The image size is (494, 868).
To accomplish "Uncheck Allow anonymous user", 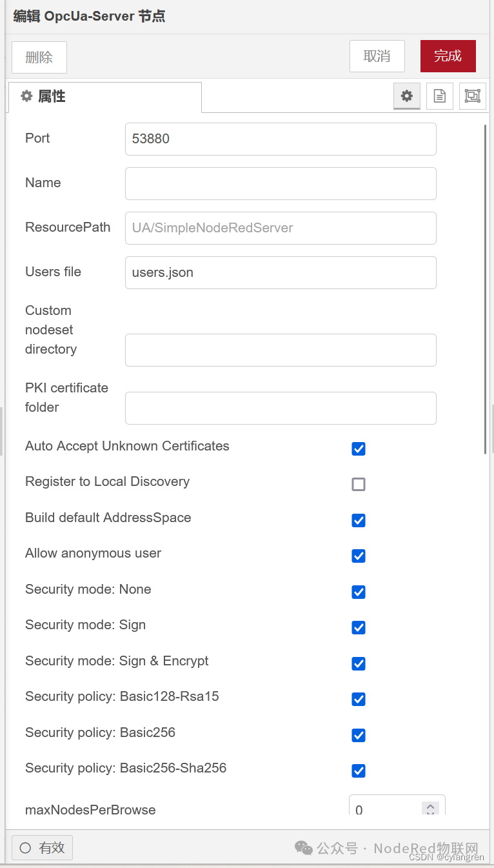I will click(x=359, y=556).
